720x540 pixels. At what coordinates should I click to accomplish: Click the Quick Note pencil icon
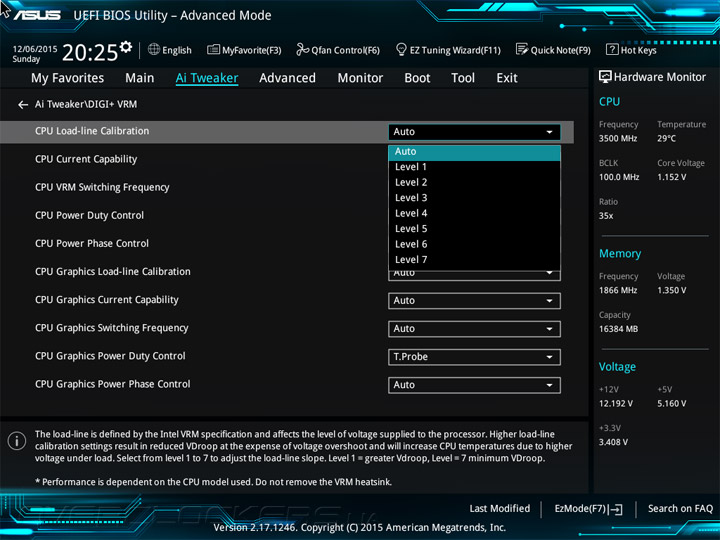tap(522, 49)
